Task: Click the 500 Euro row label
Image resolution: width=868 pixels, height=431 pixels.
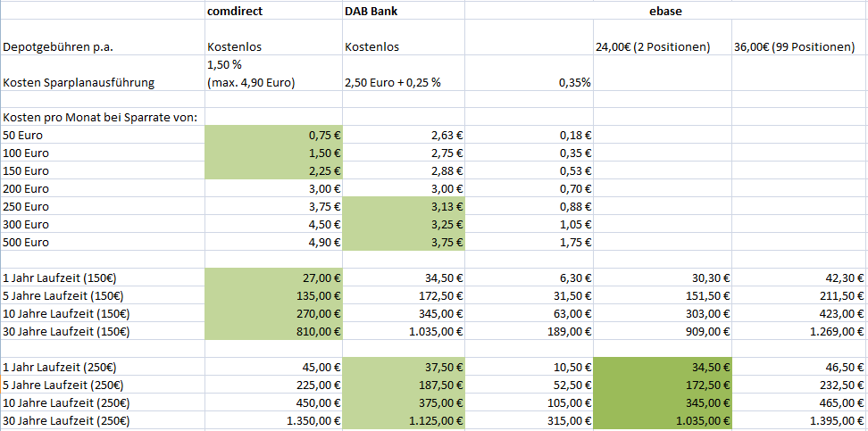Action: click(x=103, y=242)
